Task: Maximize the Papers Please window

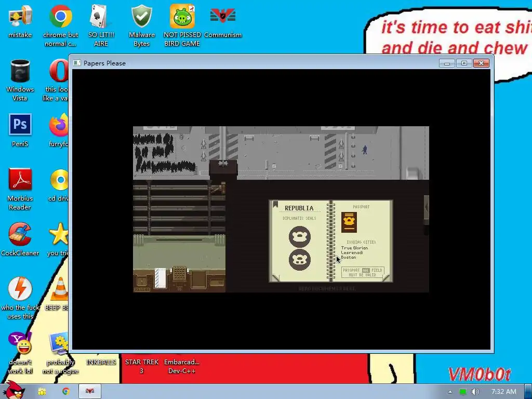Action: click(464, 63)
